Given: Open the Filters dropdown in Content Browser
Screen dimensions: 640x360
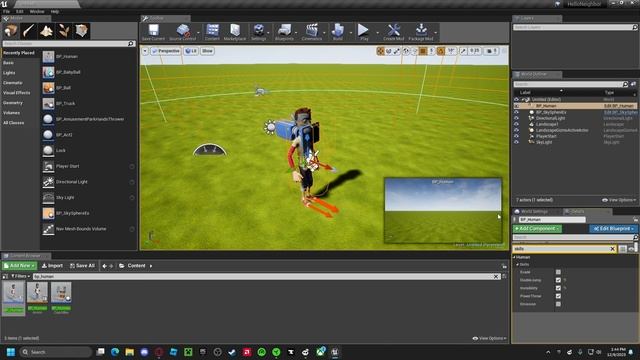Looking at the screenshot, I should [20, 276].
